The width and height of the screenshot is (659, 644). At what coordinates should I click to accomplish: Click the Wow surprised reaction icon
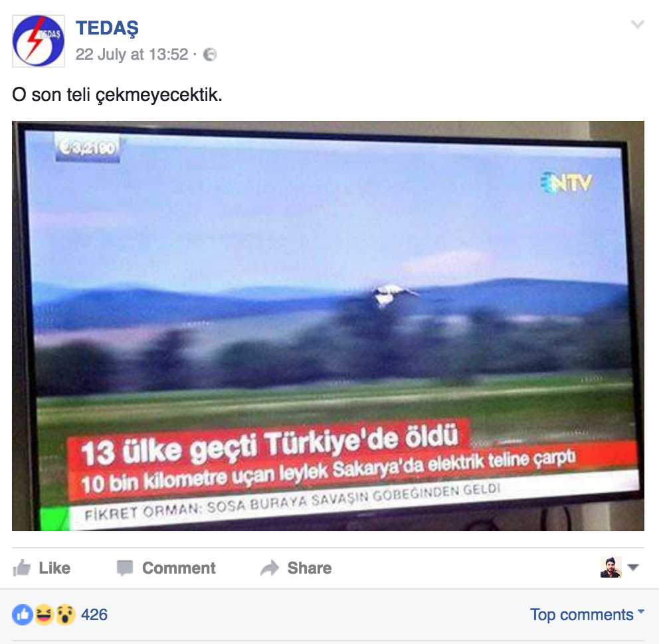tap(65, 615)
